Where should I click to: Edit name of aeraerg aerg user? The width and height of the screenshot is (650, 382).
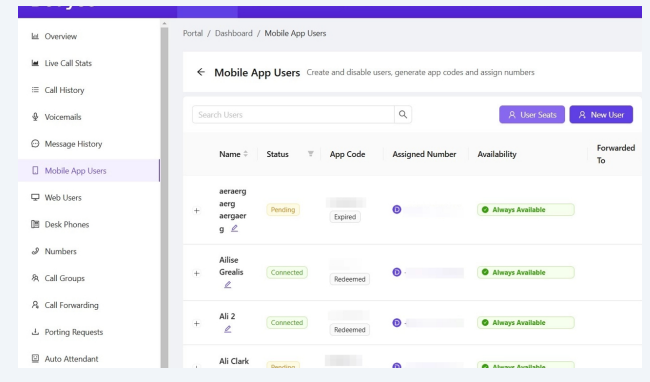pos(234,228)
